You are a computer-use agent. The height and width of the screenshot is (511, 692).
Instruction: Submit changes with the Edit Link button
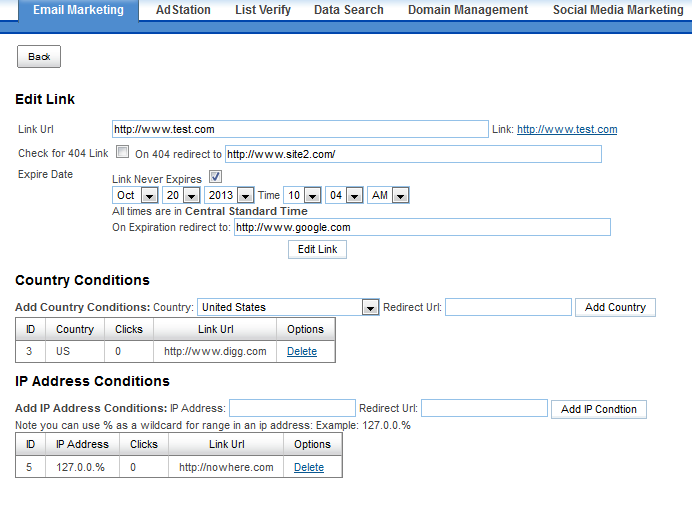click(317, 249)
